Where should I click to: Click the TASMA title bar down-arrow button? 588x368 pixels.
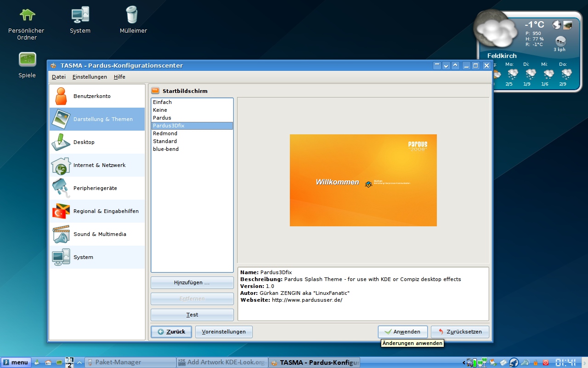[x=446, y=65]
